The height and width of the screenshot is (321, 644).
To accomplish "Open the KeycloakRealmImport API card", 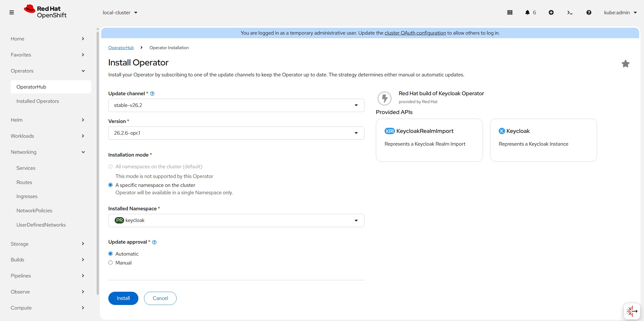I will pyautogui.click(x=429, y=140).
